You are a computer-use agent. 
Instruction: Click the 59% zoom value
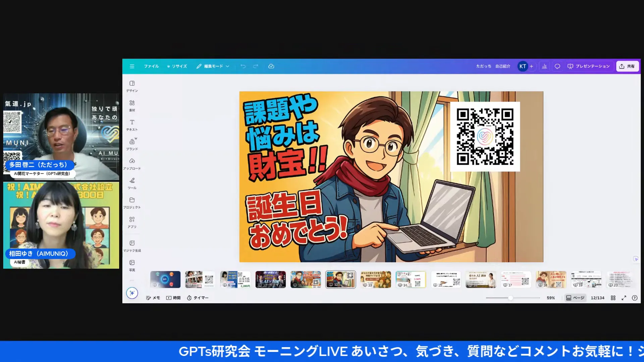[551, 298]
